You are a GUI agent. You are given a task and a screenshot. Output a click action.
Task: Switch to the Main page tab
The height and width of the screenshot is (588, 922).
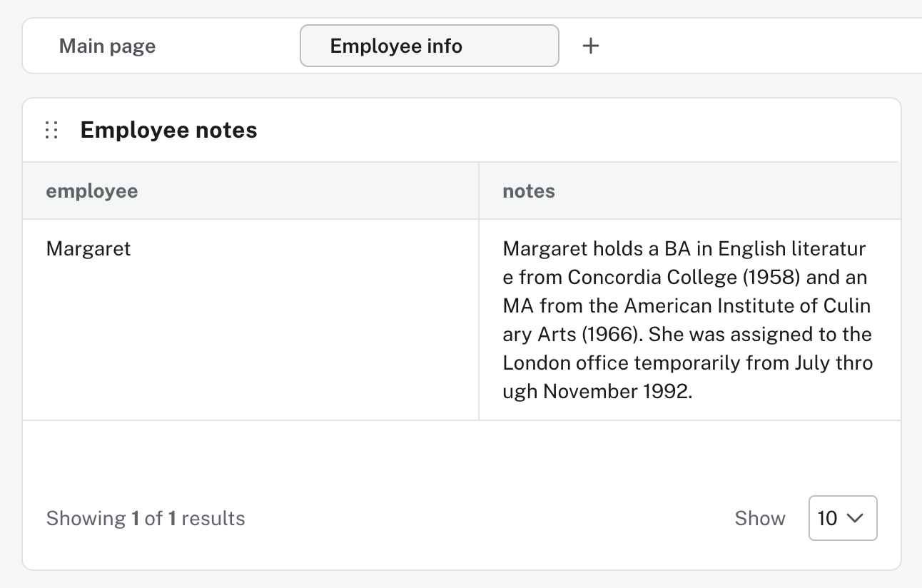107,45
